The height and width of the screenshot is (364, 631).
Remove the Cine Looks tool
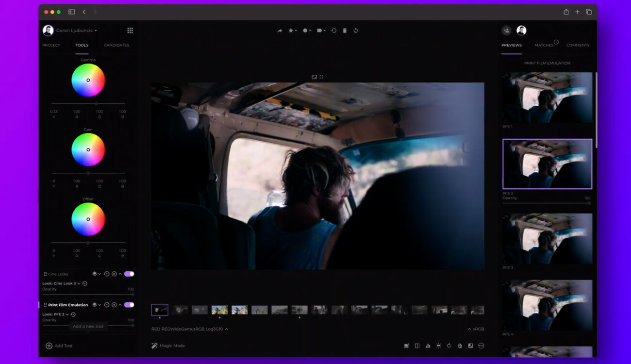[114, 274]
